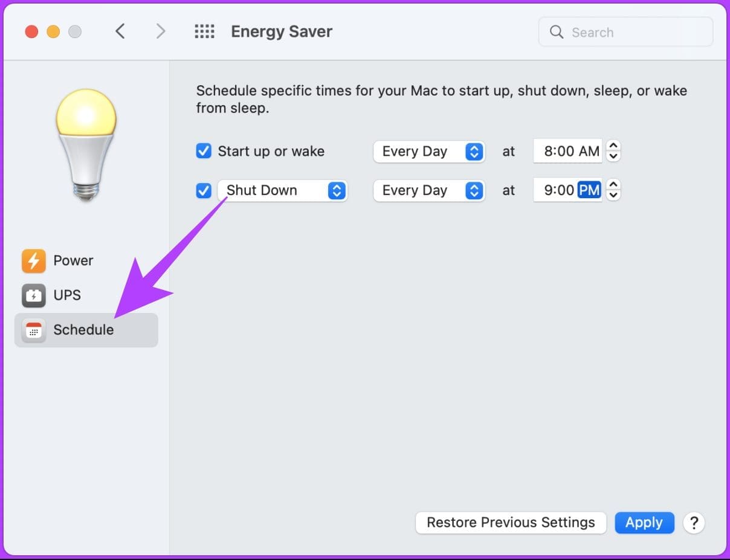
Task: Click the Schedule calendar icon
Action: 34,330
